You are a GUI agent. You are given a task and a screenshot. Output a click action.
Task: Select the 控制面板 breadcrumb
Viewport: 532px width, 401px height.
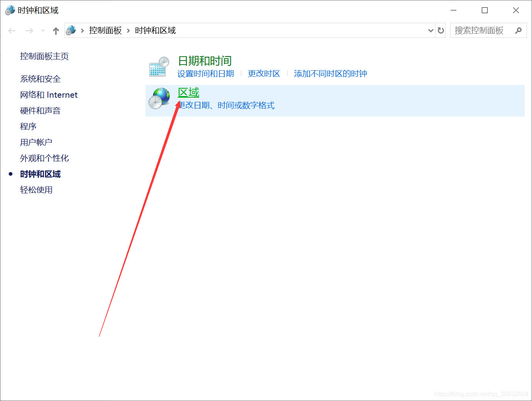click(105, 30)
